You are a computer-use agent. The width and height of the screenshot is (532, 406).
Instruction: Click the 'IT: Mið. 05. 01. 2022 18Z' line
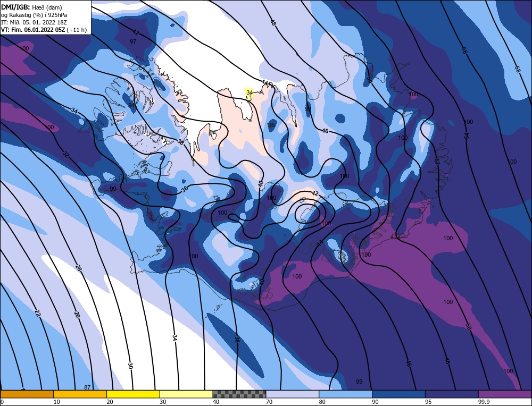(35, 22)
